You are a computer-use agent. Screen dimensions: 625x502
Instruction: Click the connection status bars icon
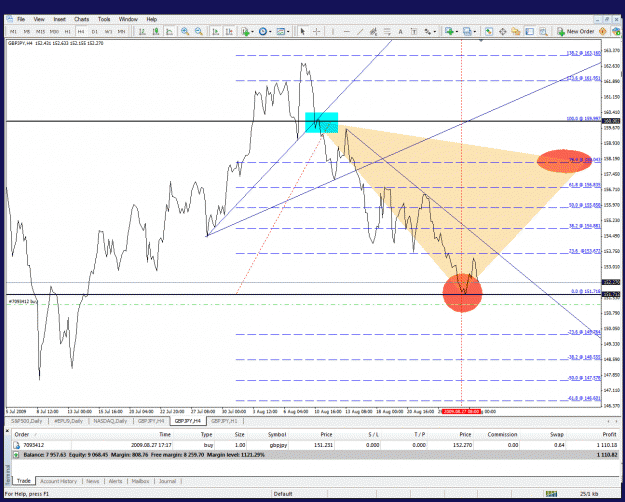[x=551, y=494]
